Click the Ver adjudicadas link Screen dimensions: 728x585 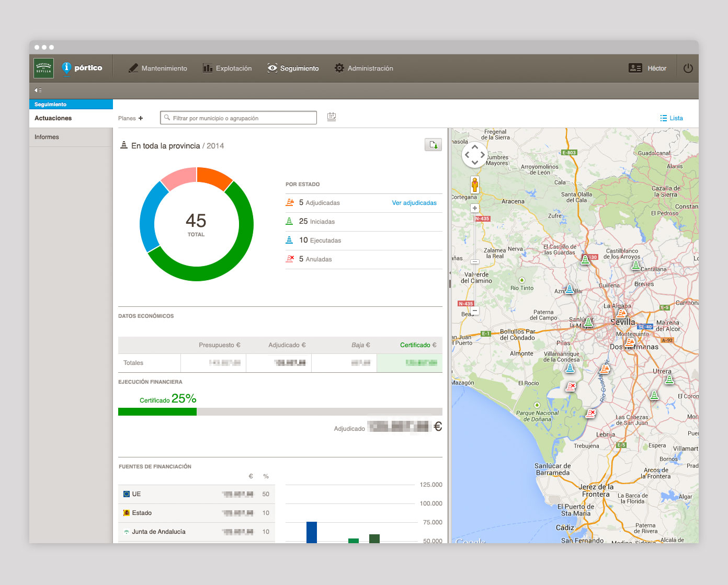(x=414, y=203)
